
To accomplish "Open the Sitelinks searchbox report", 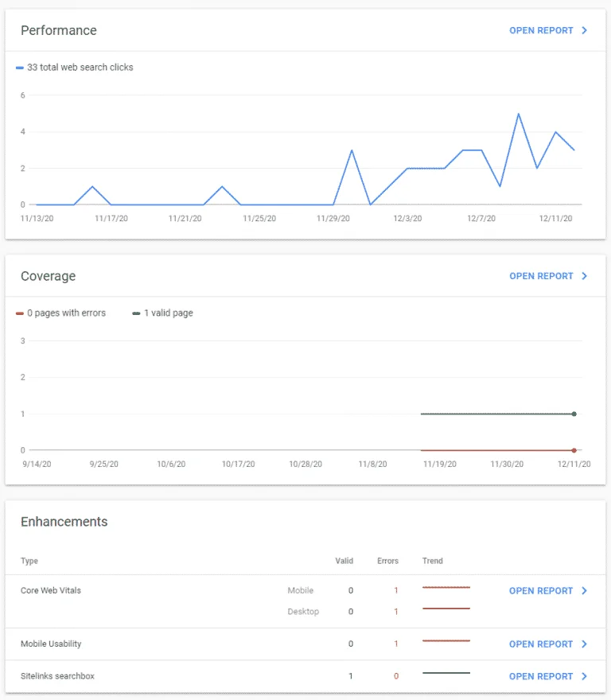I will click(x=541, y=676).
